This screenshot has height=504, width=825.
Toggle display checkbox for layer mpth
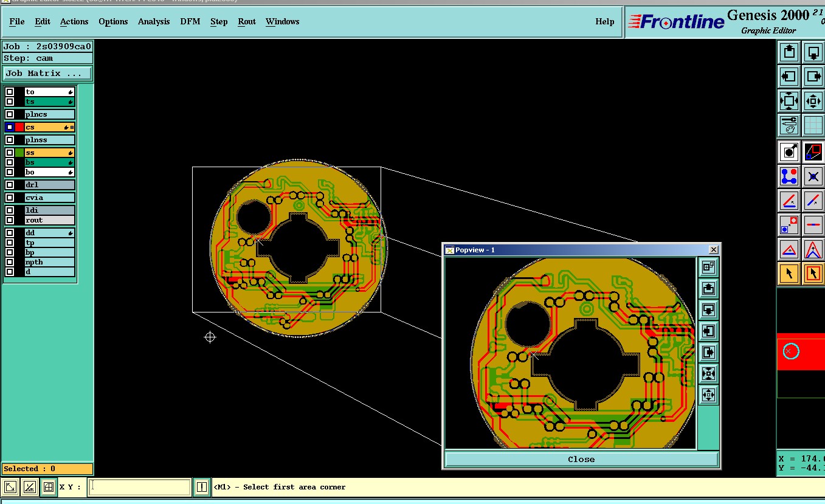click(10, 262)
